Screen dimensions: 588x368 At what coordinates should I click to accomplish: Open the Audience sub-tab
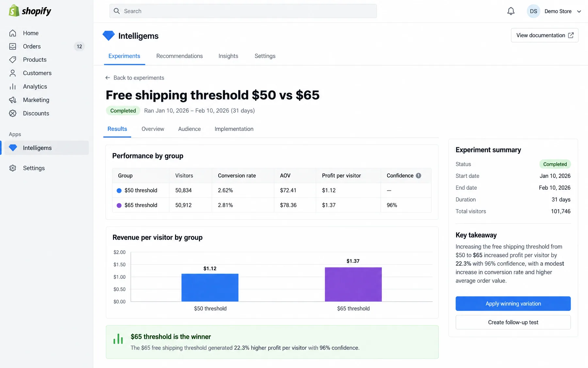click(x=189, y=129)
